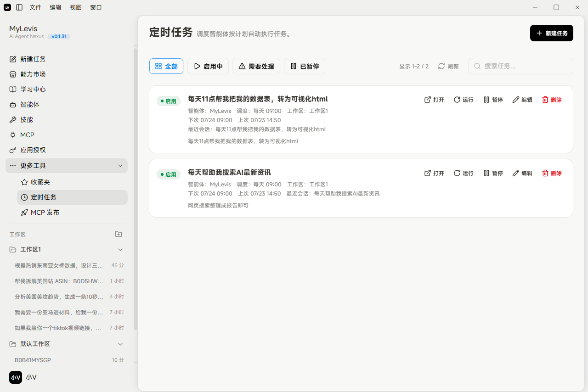Toggle the sidebar panel icon in title bar
The image size is (588, 392).
tap(19, 7)
